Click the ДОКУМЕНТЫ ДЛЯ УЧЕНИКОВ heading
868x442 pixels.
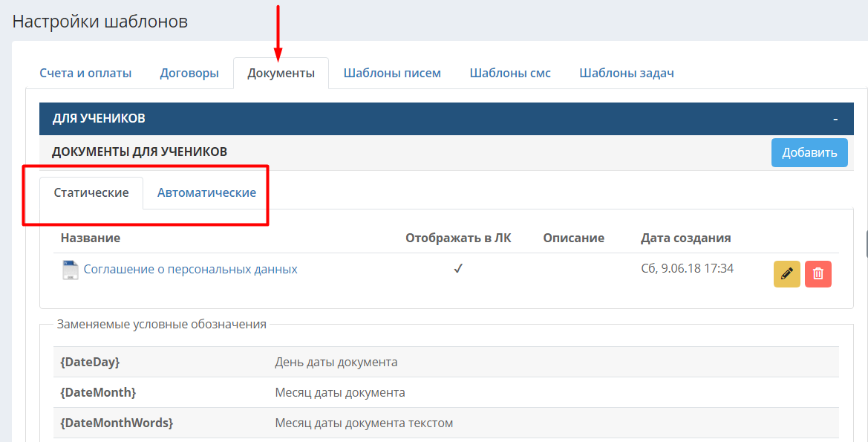[140, 152]
